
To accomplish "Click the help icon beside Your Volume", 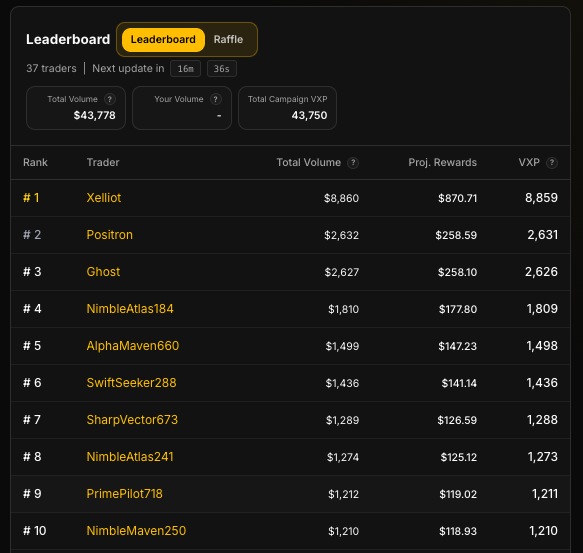I will (x=215, y=99).
